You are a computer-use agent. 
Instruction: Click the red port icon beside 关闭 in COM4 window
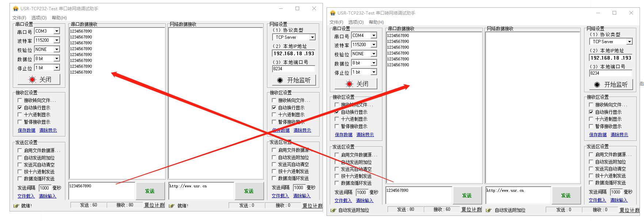pyautogui.click(x=350, y=84)
